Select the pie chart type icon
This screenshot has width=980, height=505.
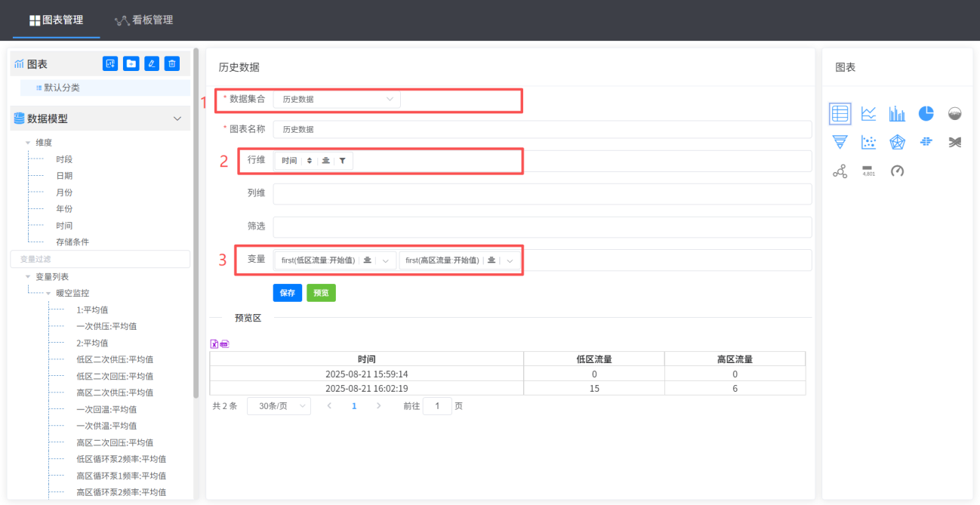[926, 114]
